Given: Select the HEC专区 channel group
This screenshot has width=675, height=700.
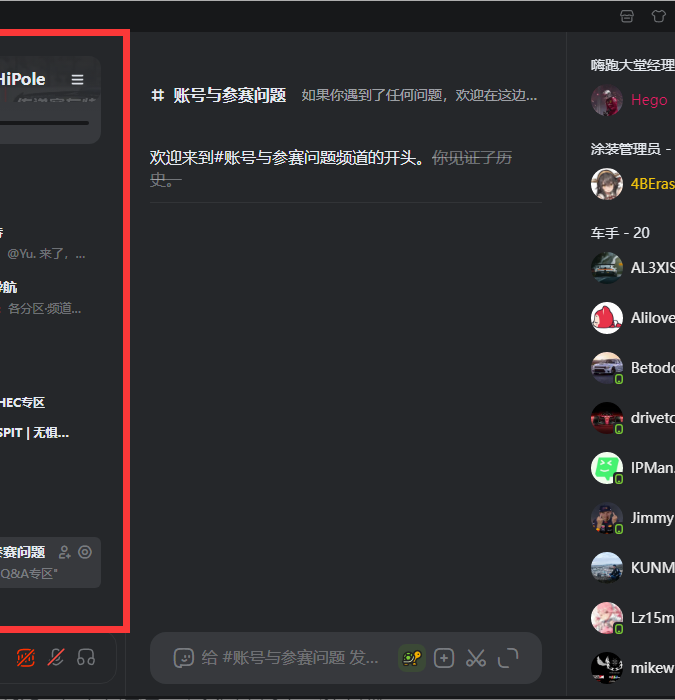Looking at the screenshot, I should 22,403.
